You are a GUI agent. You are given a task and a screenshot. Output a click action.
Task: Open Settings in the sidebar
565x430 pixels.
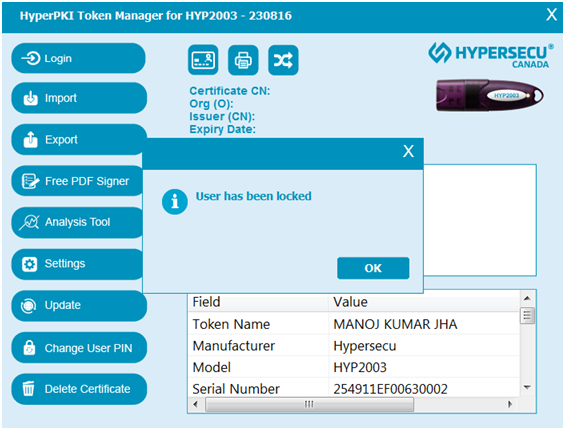[77, 264]
